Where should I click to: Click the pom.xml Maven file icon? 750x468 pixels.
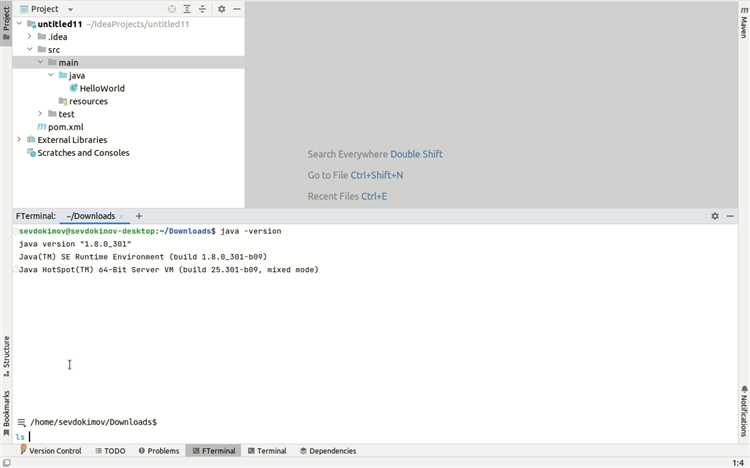click(42, 127)
